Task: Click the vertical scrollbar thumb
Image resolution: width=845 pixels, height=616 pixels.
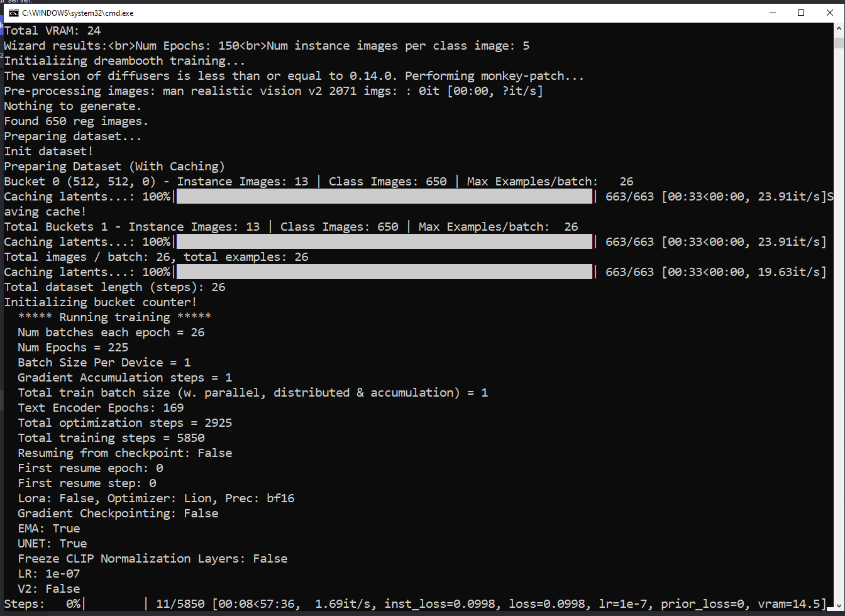Action: [x=839, y=42]
